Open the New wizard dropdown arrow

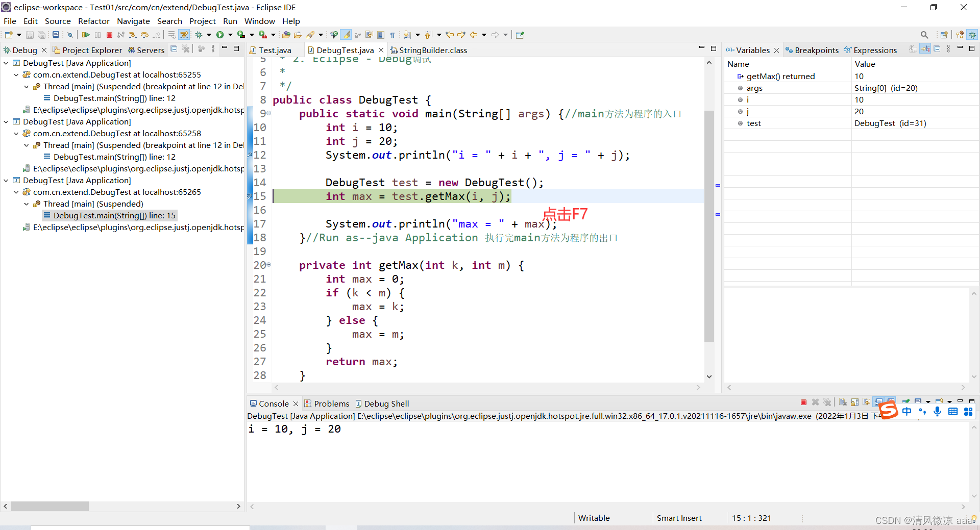pos(19,35)
